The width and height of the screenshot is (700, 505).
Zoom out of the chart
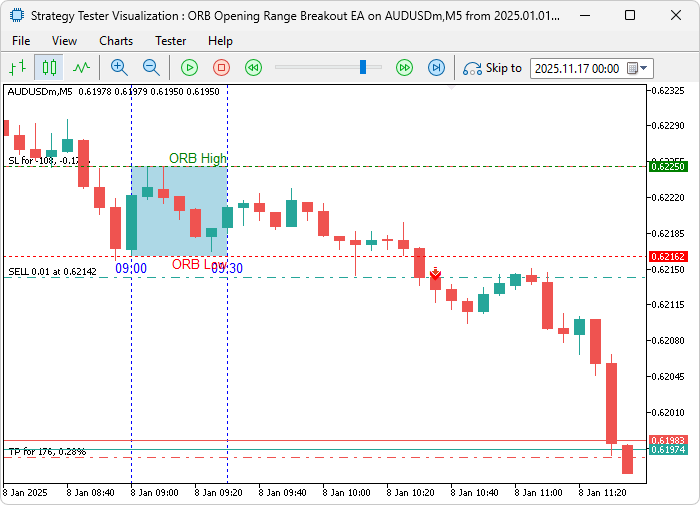click(151, 68)
